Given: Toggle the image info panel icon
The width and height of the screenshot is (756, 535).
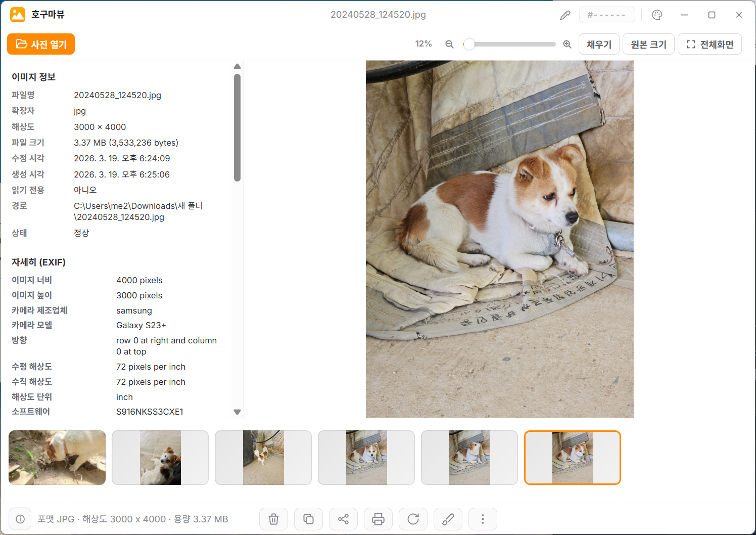Looking at the screenshot, I should [x=20, y=519].
